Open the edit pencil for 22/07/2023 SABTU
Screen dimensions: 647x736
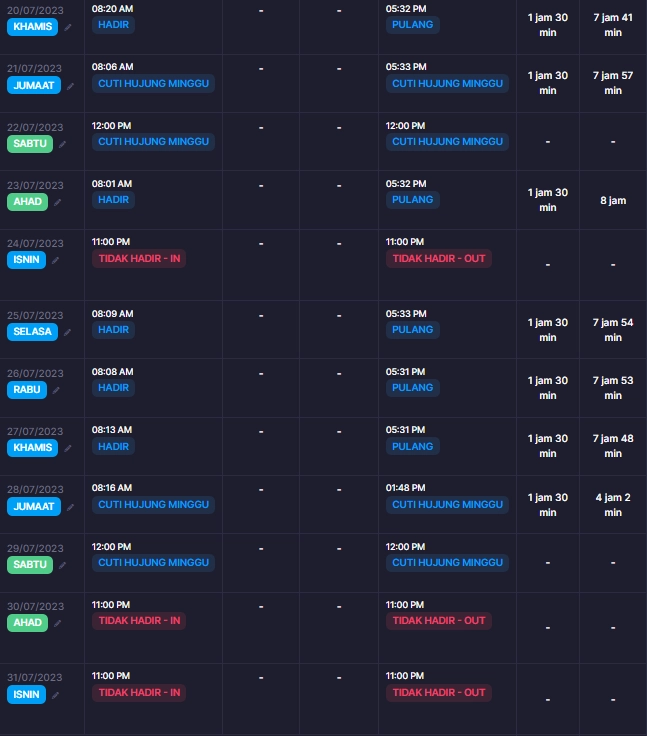pos(62,144)
